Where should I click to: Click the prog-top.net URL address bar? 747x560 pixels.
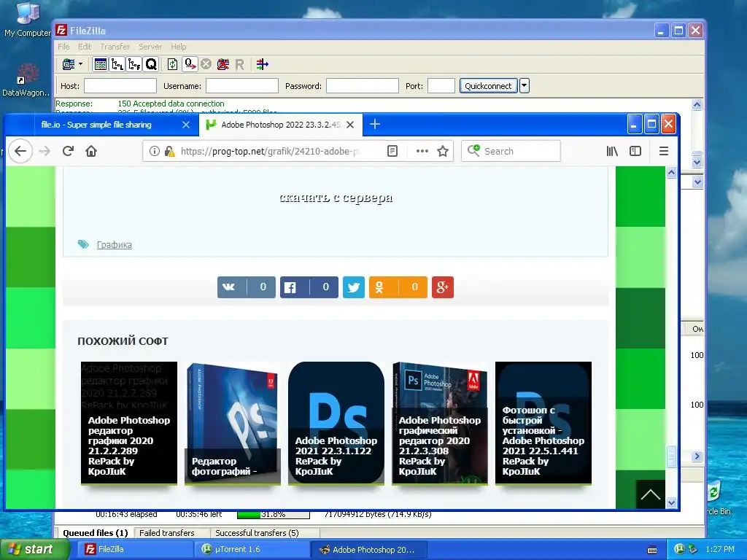click(269, 151)
